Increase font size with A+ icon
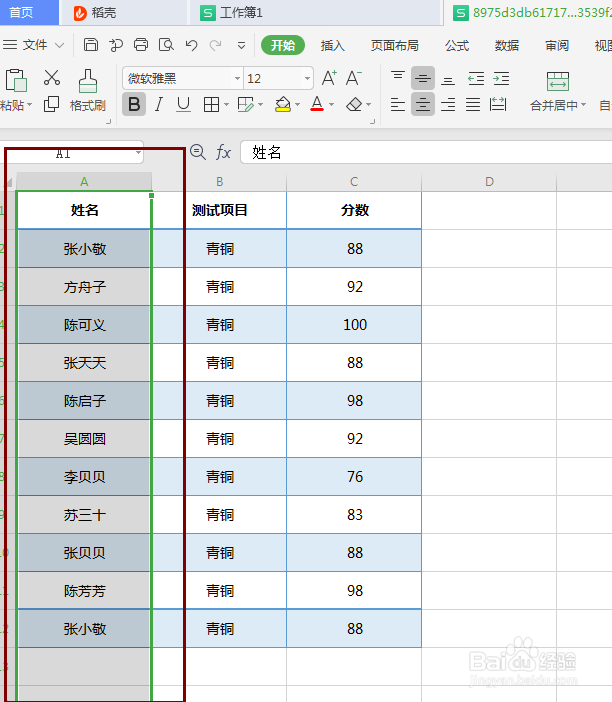The height and width of the screenshot is (702, 612). point(329,78)
